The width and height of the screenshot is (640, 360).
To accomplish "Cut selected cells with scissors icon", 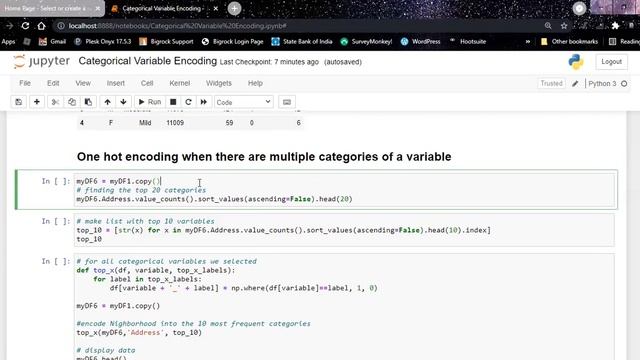I will (55, 102).
